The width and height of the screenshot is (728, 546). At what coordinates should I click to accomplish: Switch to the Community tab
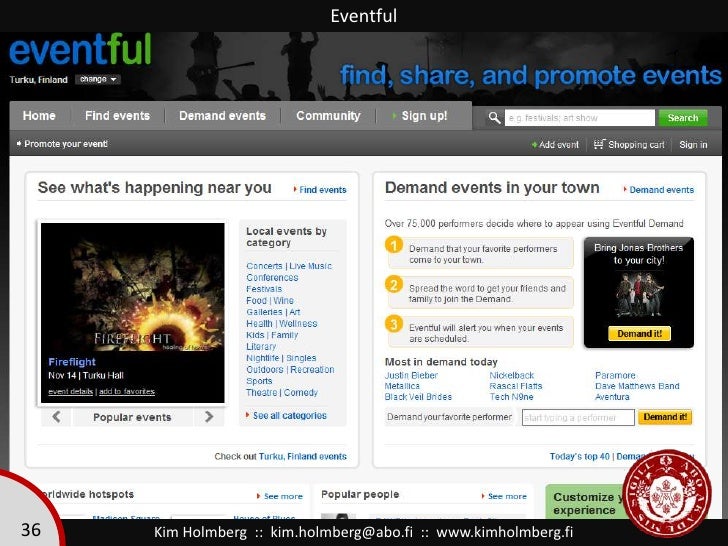point(328,116)
